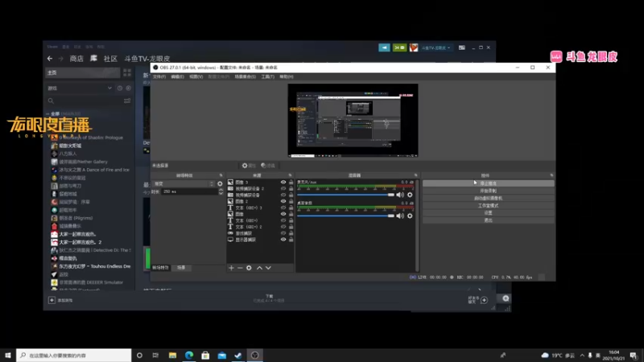Viewport: 644px width, 362px height.
Task: Open OBS 场景集合(S) menu
Action: (246, 76)
